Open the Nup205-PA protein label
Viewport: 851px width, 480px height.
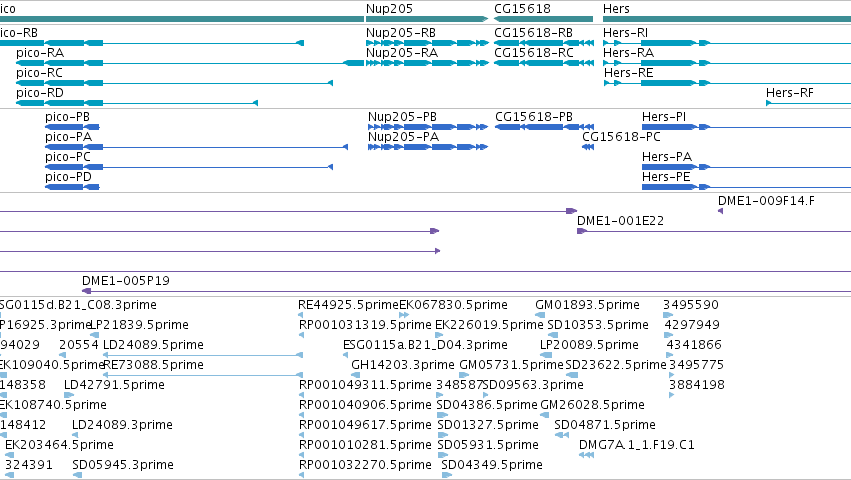(x=403, y=137)
